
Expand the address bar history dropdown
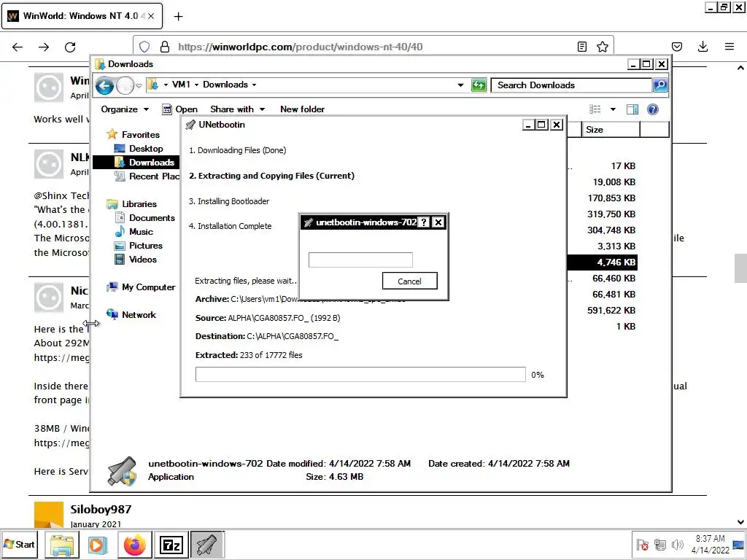pyautogui.click(x=460, y=85)
